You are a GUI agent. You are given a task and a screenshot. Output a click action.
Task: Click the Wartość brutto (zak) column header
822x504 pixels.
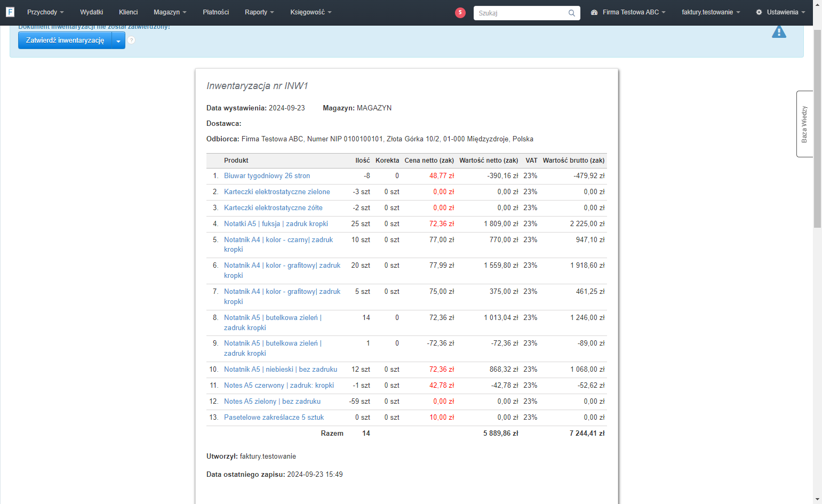(x=574, y=161)
